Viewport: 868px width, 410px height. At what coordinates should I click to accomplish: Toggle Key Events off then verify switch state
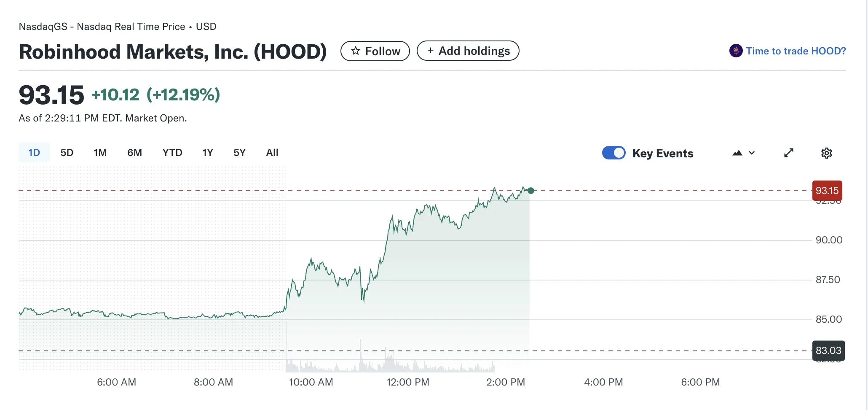(614, 153)
